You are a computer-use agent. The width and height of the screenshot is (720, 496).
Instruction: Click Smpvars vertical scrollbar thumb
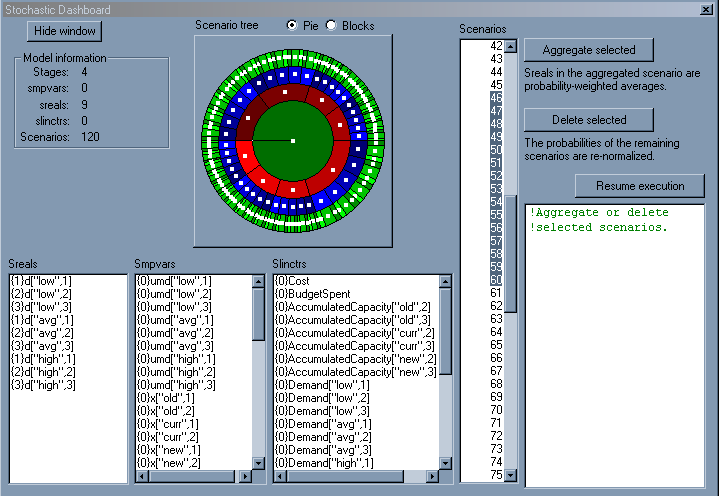tap(258, 314)
